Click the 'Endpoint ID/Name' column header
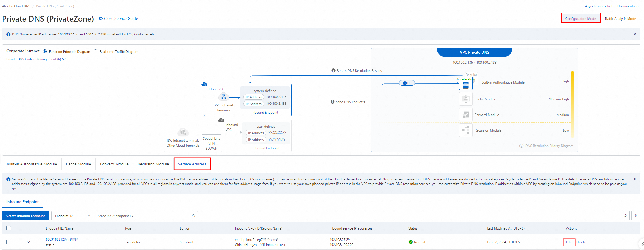 click(x=60, y=228)
